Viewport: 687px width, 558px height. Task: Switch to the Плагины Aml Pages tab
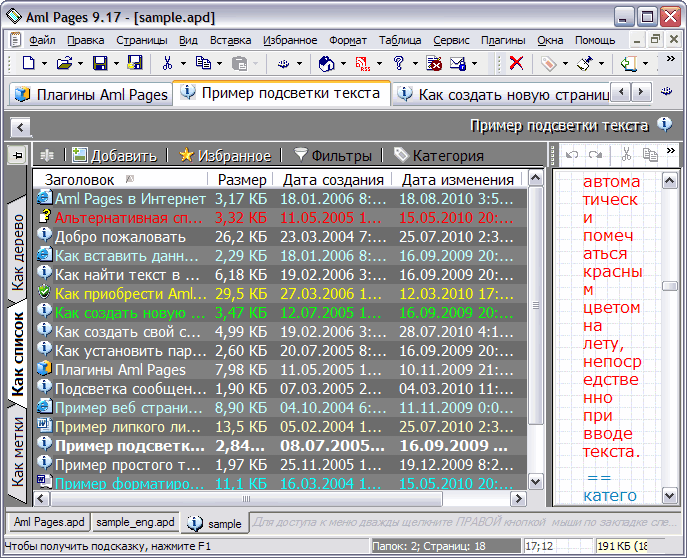tap(91, 94)
